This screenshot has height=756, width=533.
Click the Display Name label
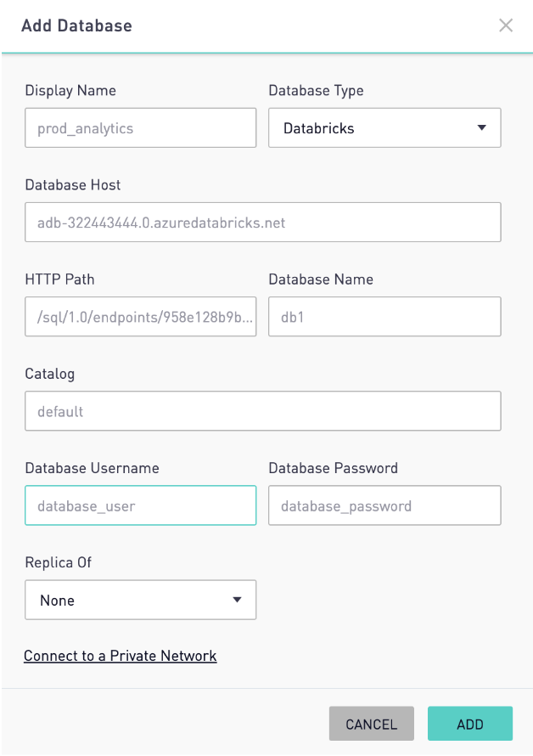point(70,91)
